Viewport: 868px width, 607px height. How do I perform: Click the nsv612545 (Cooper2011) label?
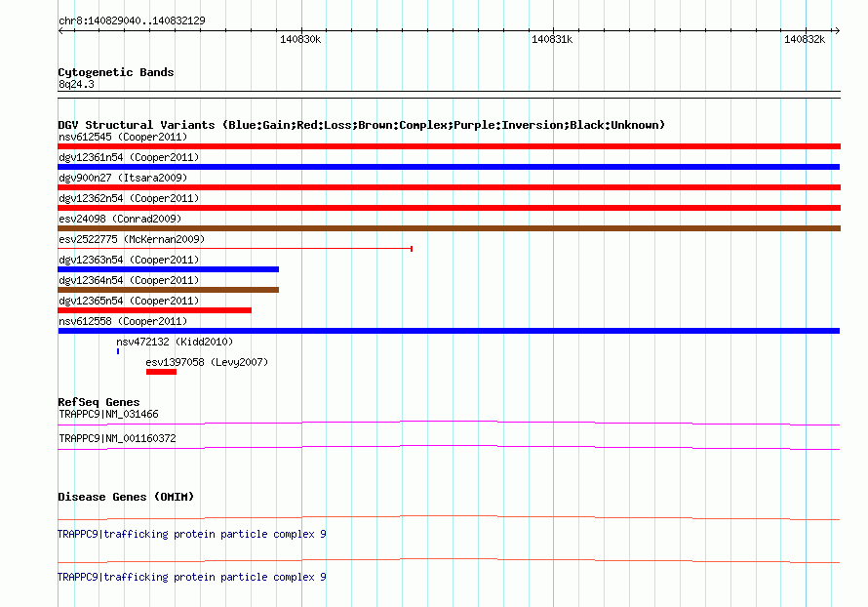click(x=123, y=137)
